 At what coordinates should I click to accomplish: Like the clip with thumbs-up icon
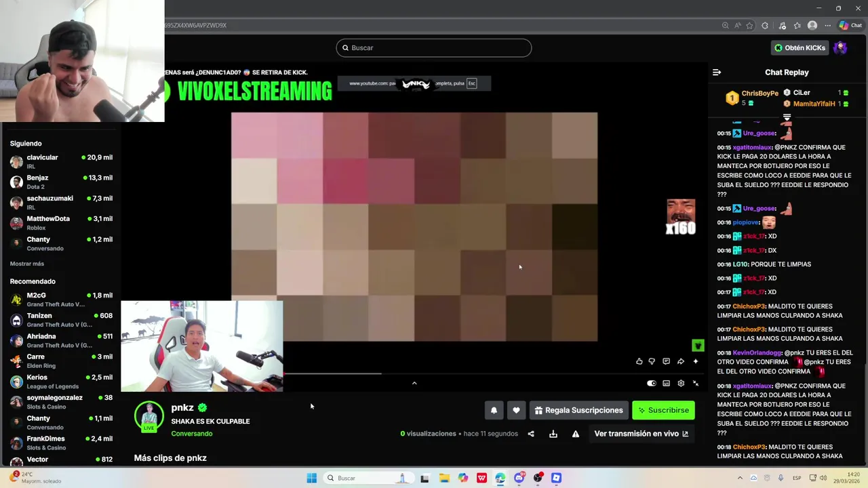639,361
